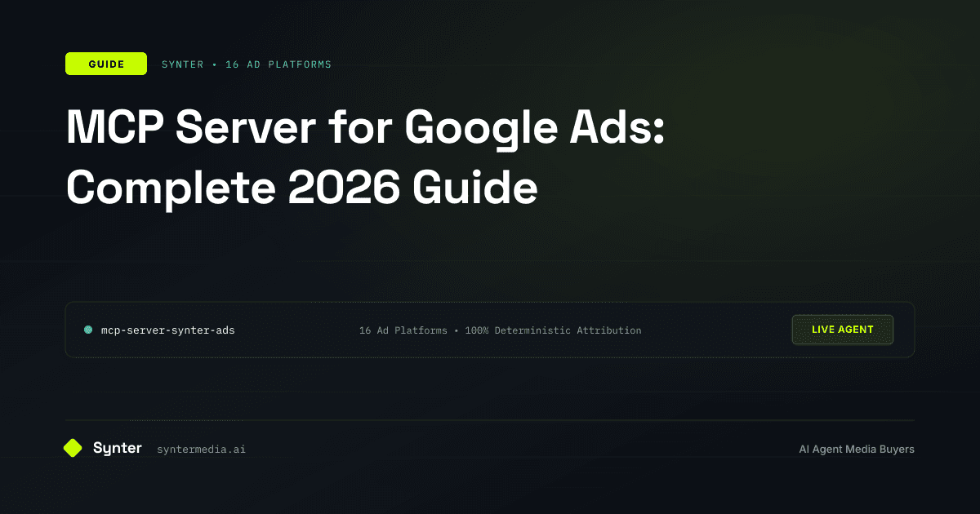Image resolution: width=980 pixels, height=514 pixels.
Task: Click the green GUIDE badge
Action: (106, 64)
